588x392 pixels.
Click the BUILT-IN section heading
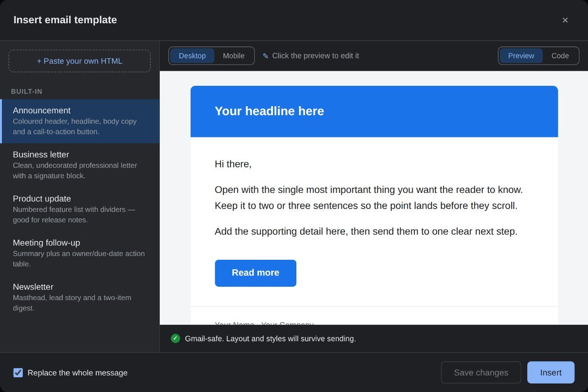27,91
